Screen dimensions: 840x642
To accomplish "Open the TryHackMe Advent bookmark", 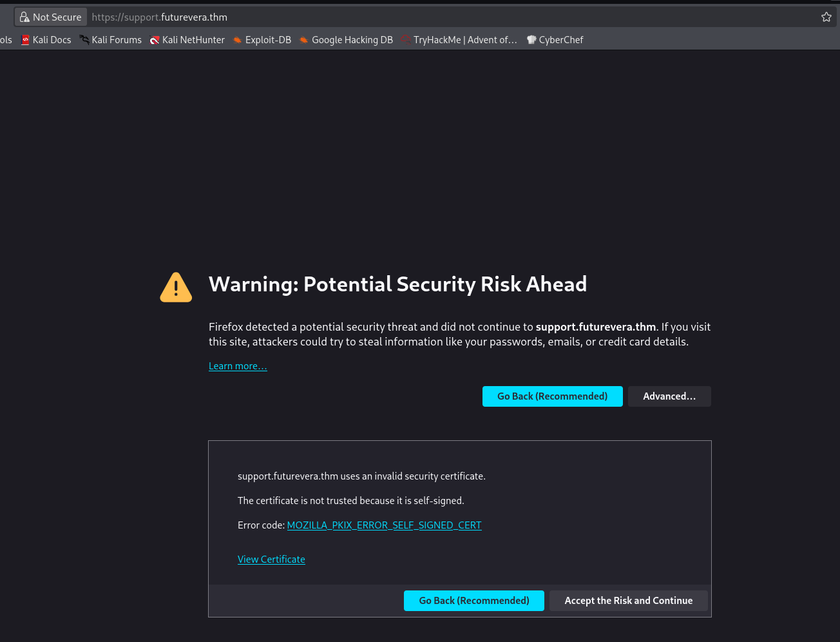I will pos(459,40).
